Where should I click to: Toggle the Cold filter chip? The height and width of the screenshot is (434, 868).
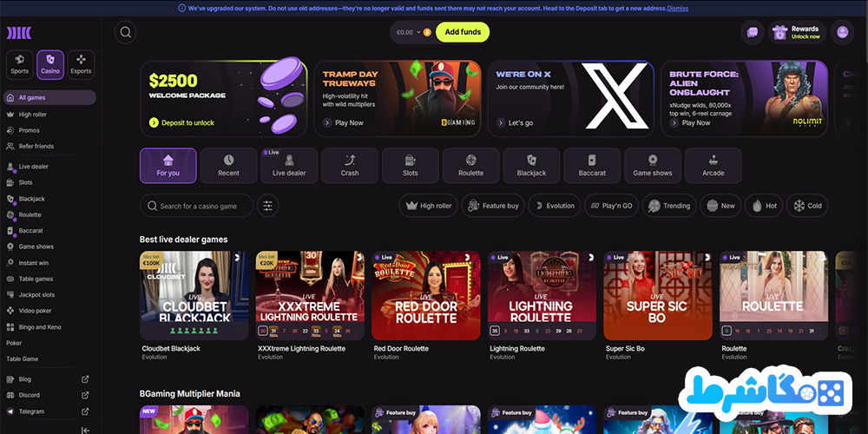tap(807, 206)
